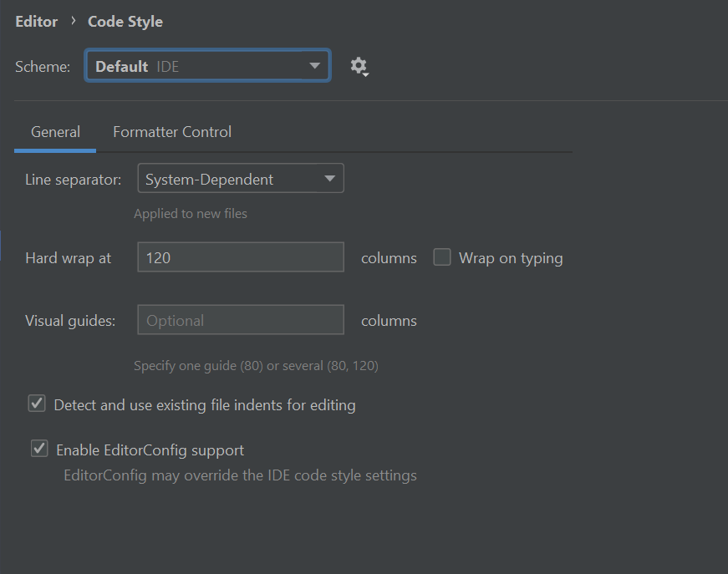Click the Line separator label
The image size is (728, 574).
coord(74,180)
